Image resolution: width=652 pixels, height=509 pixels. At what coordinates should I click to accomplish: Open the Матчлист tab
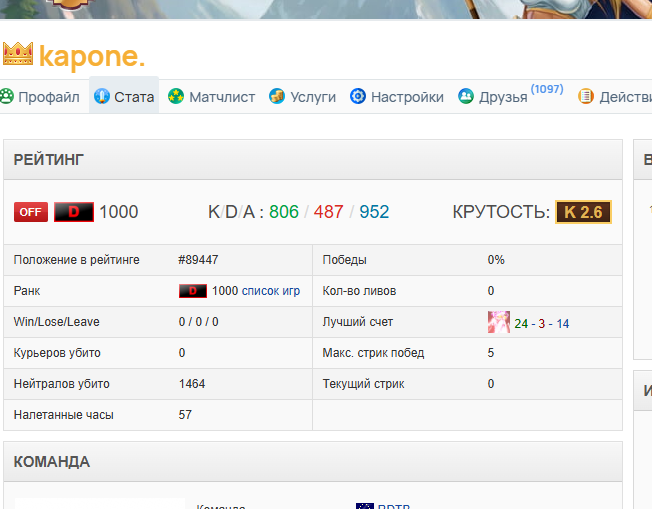click(x=211, y=96)
